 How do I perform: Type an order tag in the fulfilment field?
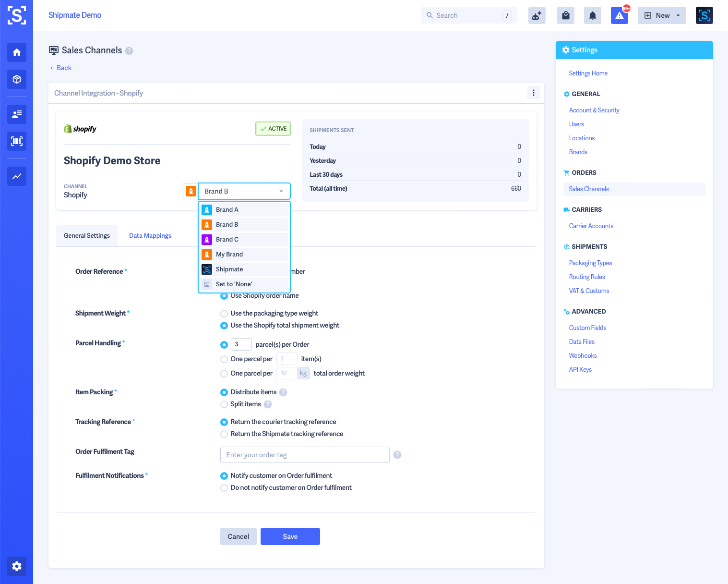304,454
